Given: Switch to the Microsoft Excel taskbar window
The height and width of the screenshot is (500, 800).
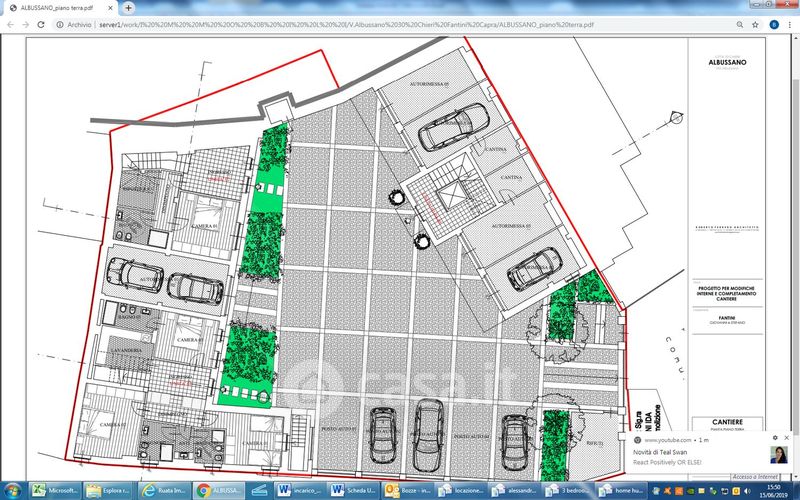Looking at the screenshot, I should click(55, 490).
